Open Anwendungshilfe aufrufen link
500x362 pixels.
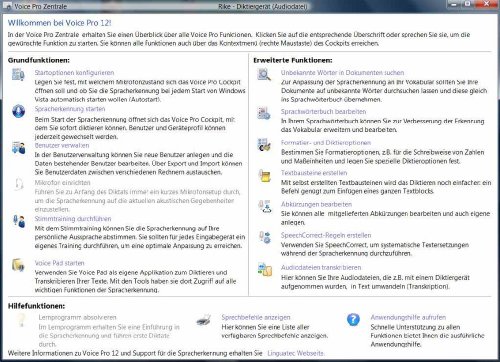[x=408, y=317]
